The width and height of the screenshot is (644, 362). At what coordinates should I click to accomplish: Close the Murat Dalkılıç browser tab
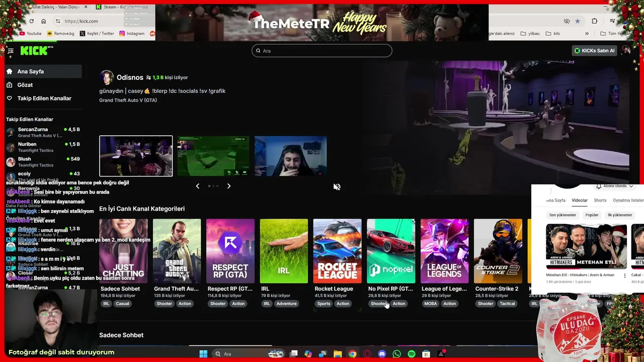[86, 7]
